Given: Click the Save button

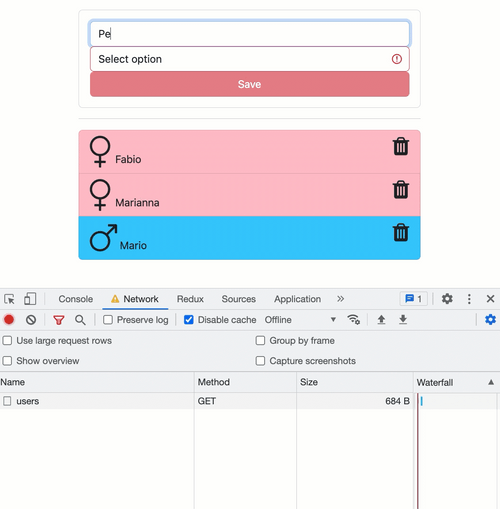Looking at the screenshot, I should coord(250,84).
